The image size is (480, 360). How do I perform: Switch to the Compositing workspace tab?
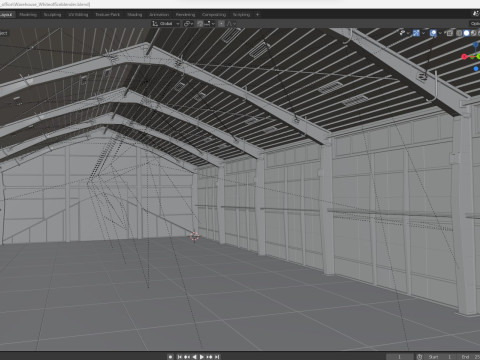[214, 15]
